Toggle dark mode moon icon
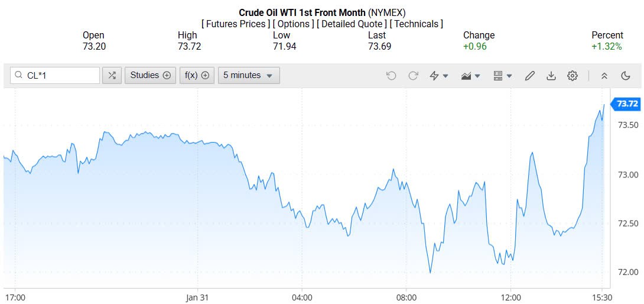This screenshot has height=304, width=644. pos(626,76)
